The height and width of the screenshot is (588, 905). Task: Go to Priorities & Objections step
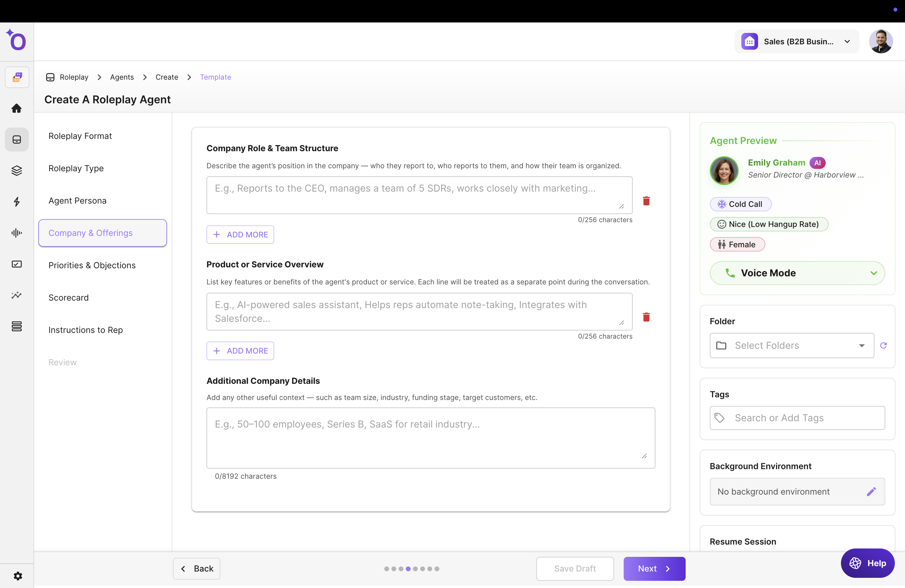[92, 265]
